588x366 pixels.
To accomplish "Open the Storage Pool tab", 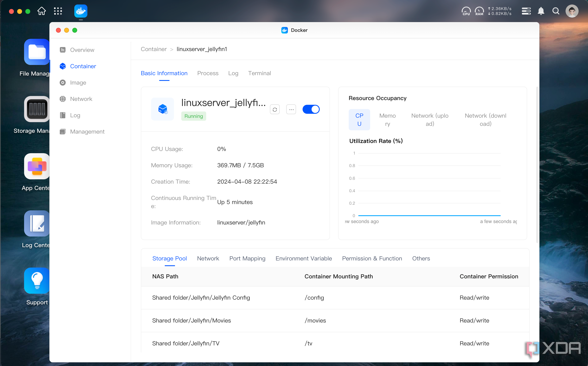I will 169,259.
